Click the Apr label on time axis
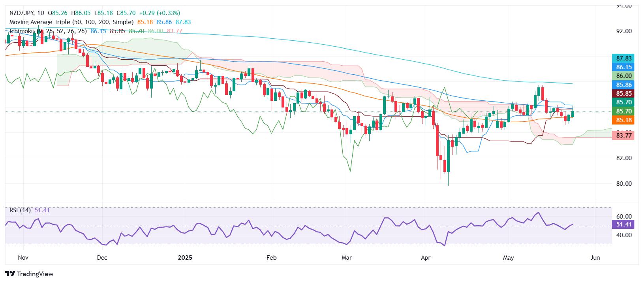The image size is (644, 283). pyautogui.click(x=426, y=258)
